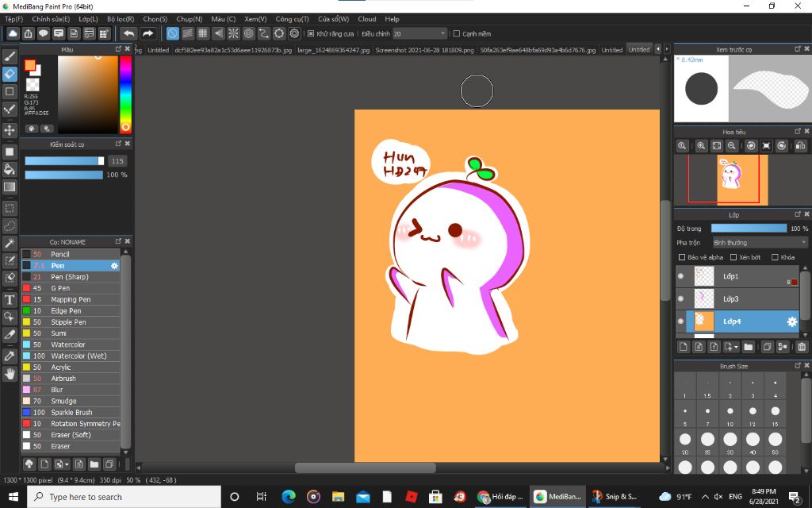
Task: Open the Tệp(F) menu
Action: [x=14, y=19]
